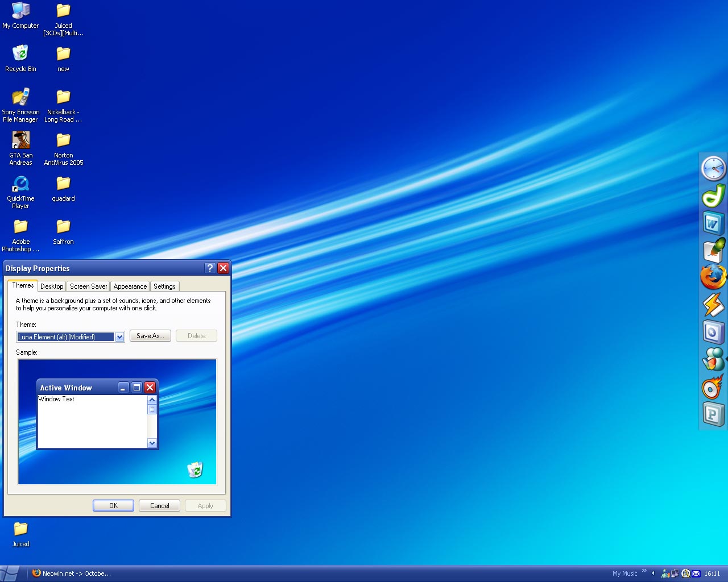Click Save As in Display Properties

click(150, 335)
